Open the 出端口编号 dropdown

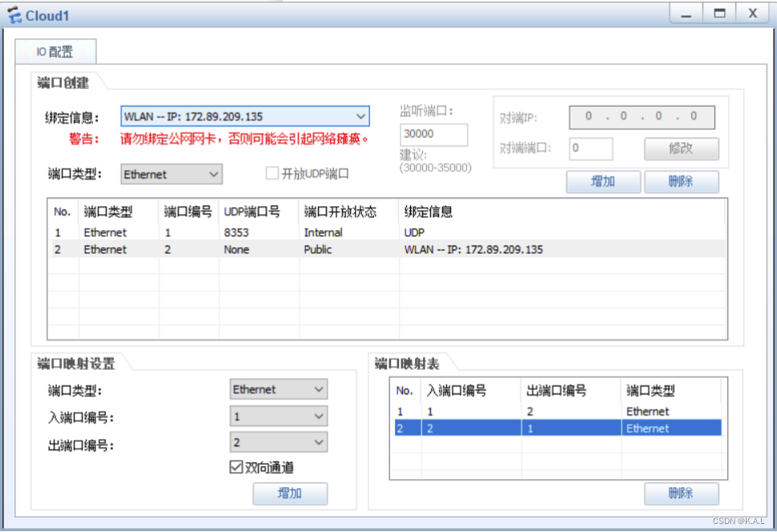279,442
